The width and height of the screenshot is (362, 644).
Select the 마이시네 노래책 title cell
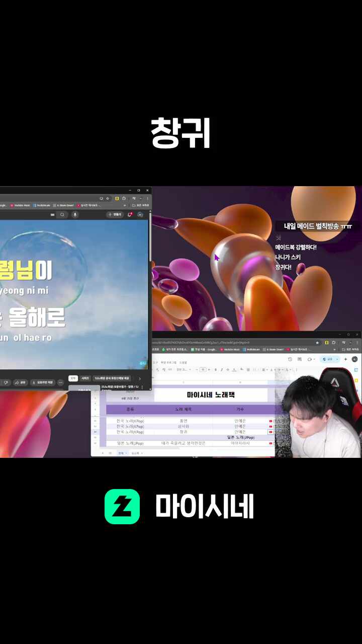pos(211,395)
